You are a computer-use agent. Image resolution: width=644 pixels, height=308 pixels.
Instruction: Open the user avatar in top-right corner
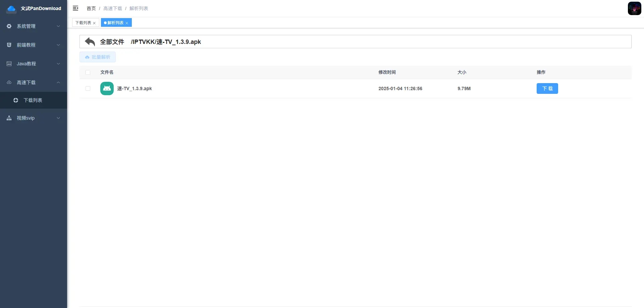pyautogui.click(x=634, y=8)
